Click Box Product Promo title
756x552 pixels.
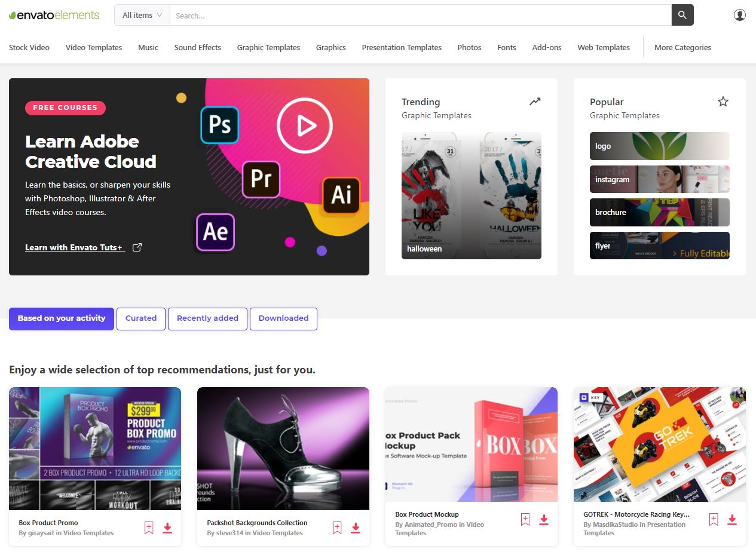click(x=48, y=523)
